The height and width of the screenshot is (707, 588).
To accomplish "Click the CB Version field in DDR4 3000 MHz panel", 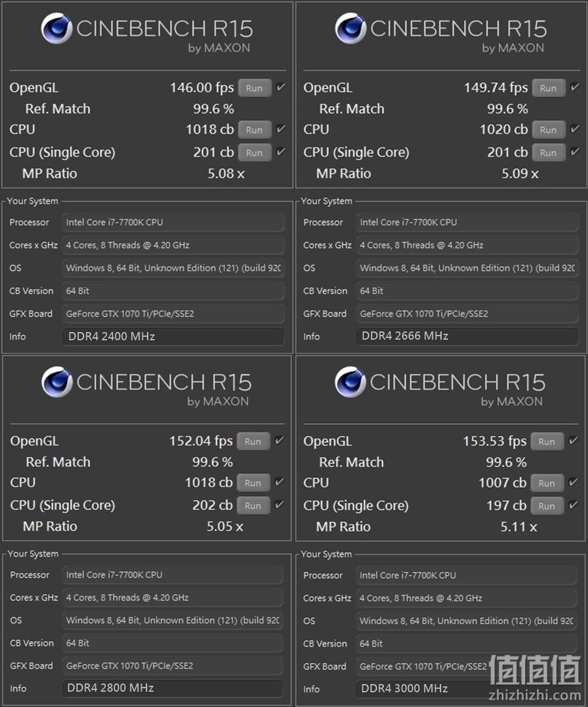I will click(466, 644).
